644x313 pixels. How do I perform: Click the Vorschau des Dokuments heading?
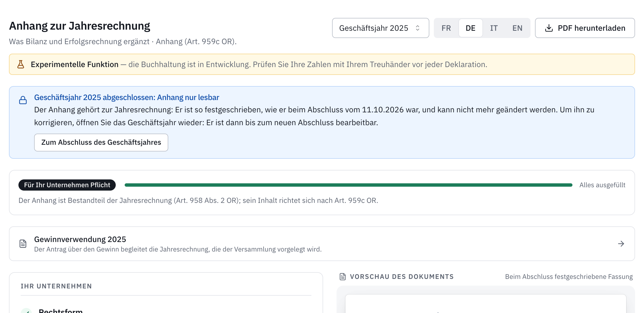402,277
